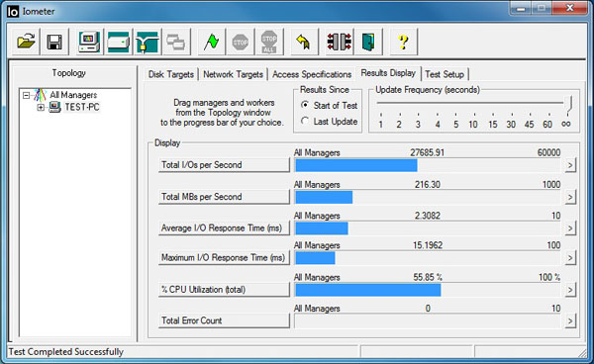Click Test Completed Successfully status text

pyautogui.click(x=66, y=352)
